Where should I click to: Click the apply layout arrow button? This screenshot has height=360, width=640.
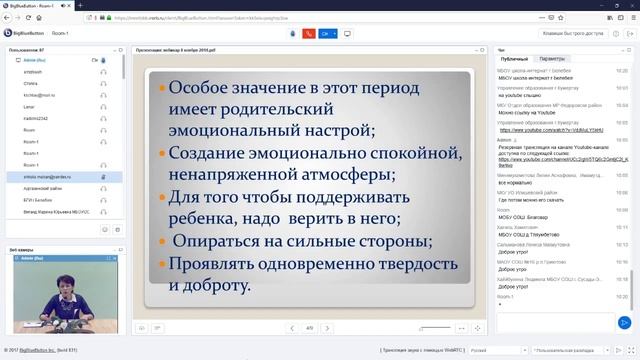click(x=619, y=350)
